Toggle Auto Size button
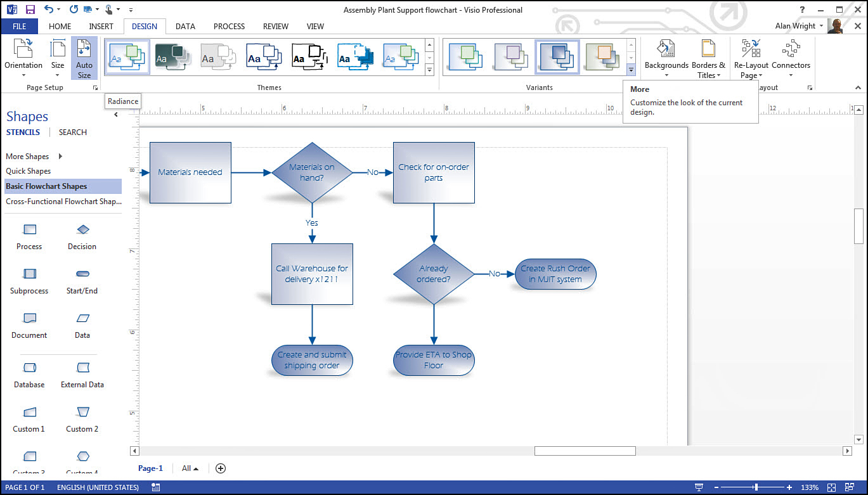Image resolution: width=868 pixels, height=495 pixels. coord(84,59)
